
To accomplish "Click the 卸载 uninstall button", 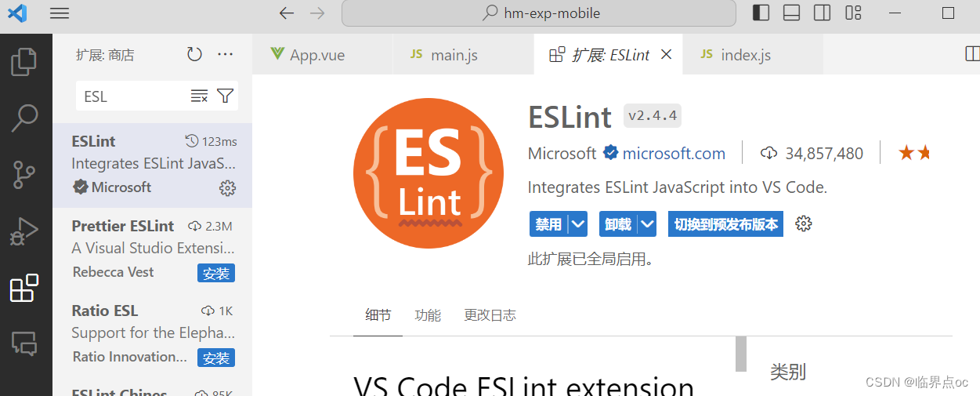I will coord(619,224).
